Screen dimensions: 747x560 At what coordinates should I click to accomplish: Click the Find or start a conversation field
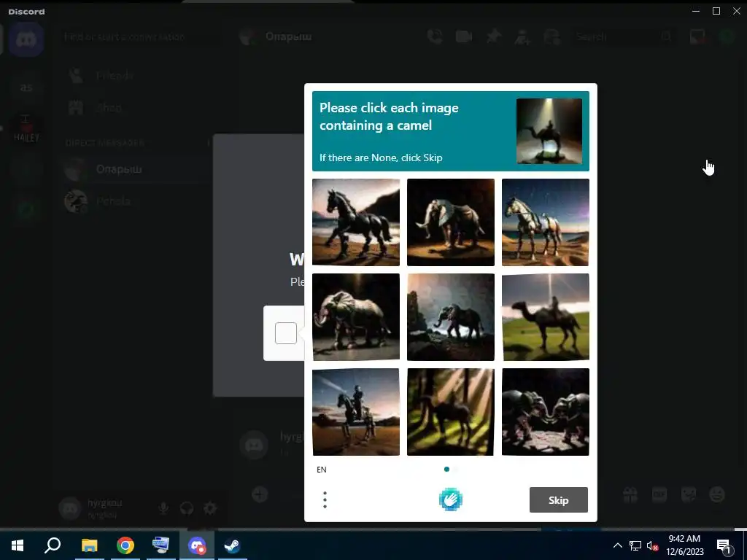tap(142, 36)
